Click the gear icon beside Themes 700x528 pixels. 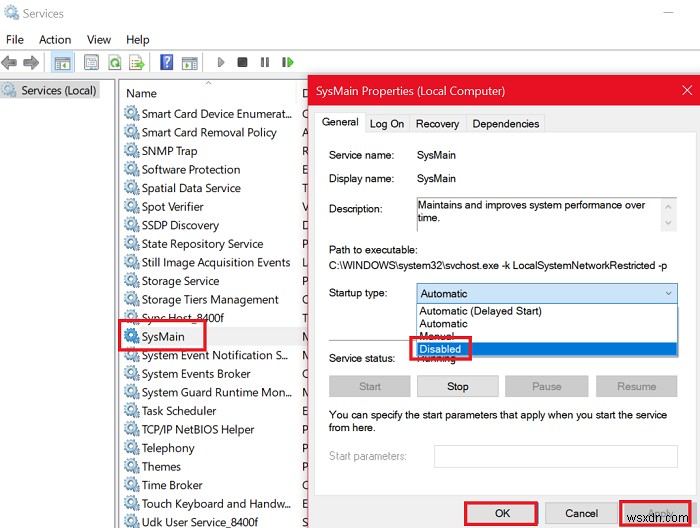(132, 466)
